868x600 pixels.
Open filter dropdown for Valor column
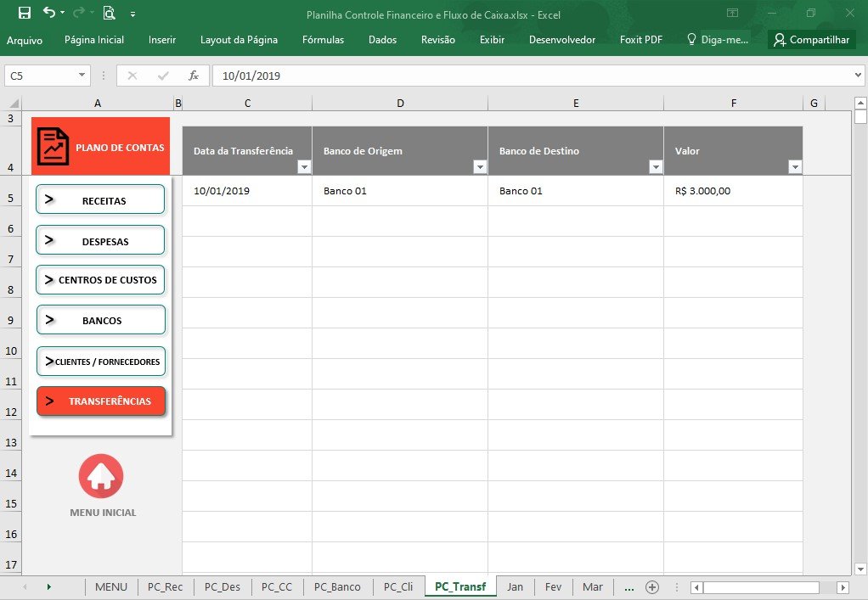pyautogui.click(x=795, y=167)
